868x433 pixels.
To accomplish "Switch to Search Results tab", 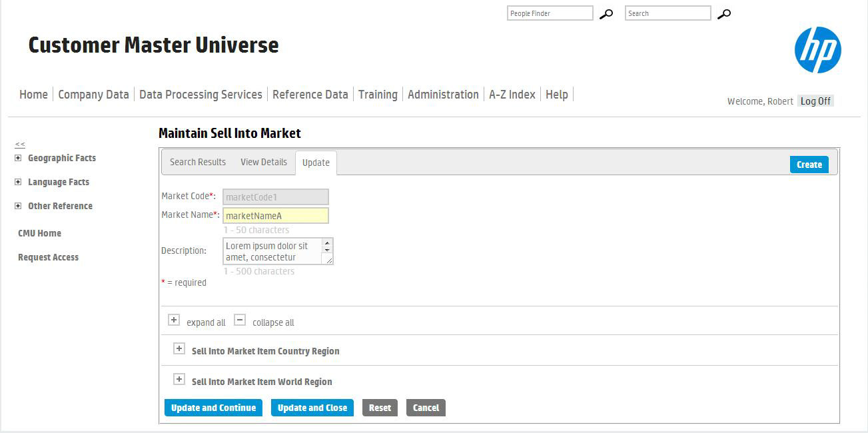I will (x=198, y=162).
